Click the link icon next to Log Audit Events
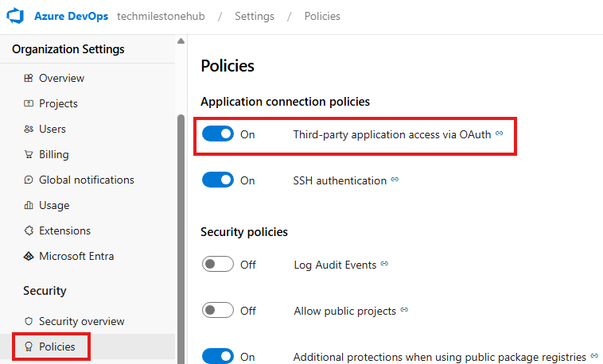The height and width of the screenshot is (364, 603). tap(384, 263)
